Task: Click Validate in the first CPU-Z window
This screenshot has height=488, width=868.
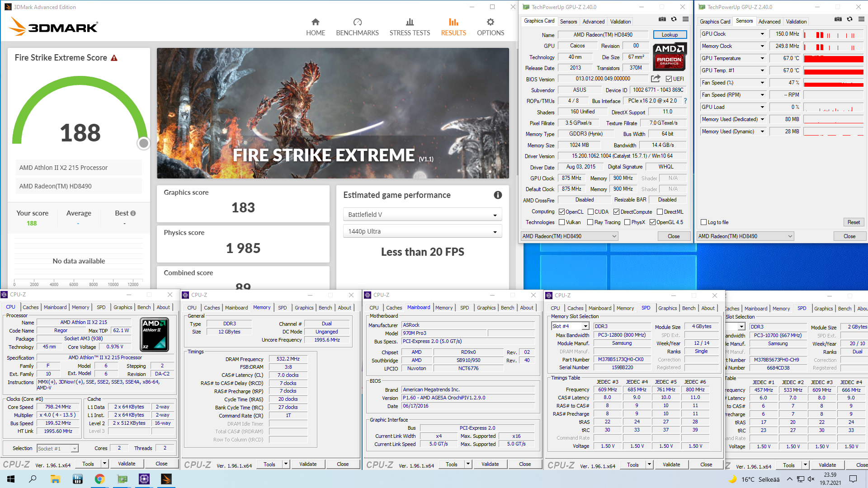Action: click(127, 464)
